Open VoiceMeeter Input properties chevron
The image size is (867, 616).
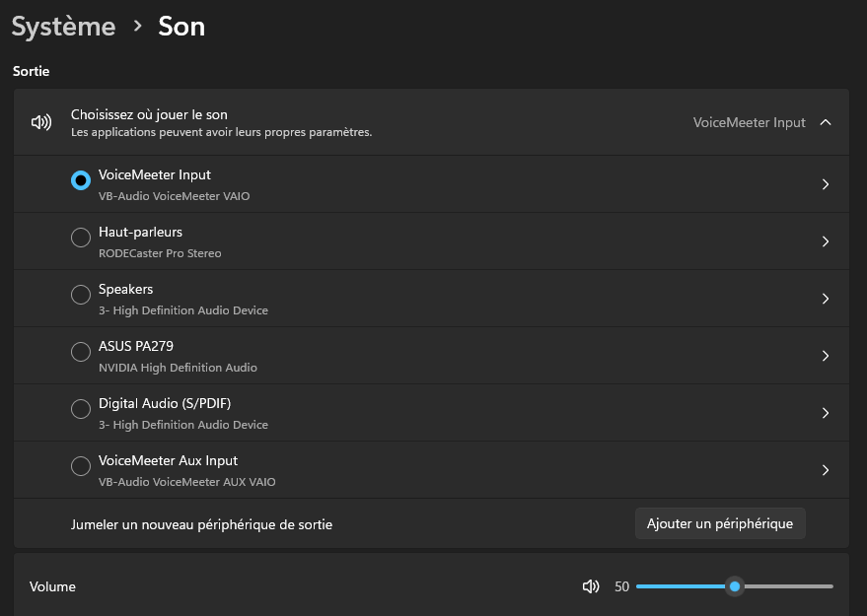826,184
